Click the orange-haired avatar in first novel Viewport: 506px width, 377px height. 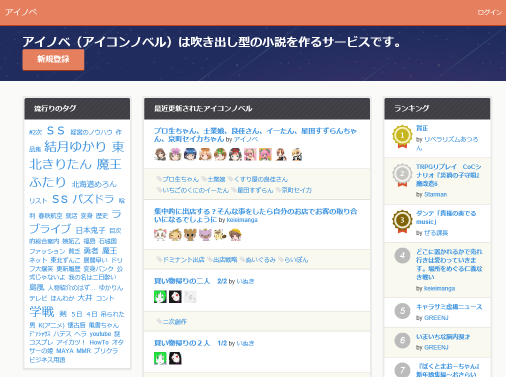point(205,154)
